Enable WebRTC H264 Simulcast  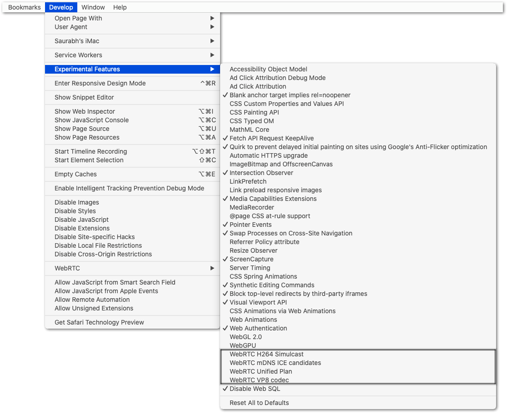[x=358, y=355]
